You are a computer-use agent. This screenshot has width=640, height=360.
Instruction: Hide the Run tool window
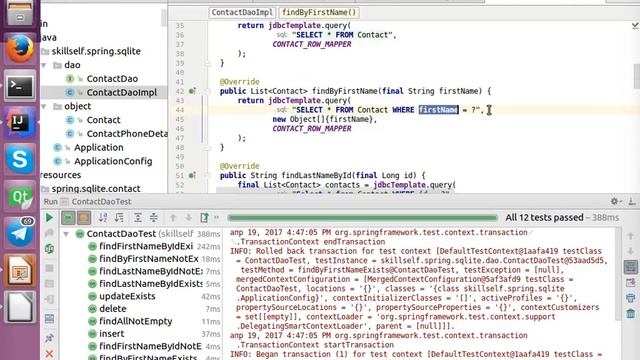632,201
